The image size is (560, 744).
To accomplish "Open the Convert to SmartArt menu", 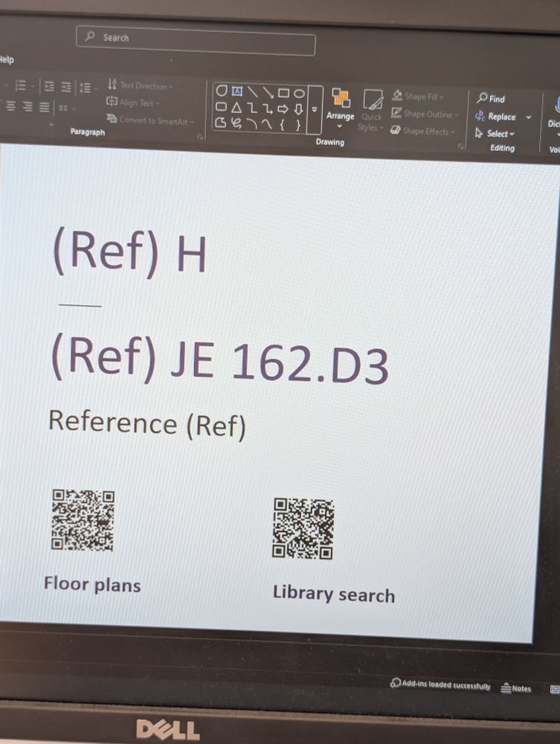I will (x=151, y=120).
